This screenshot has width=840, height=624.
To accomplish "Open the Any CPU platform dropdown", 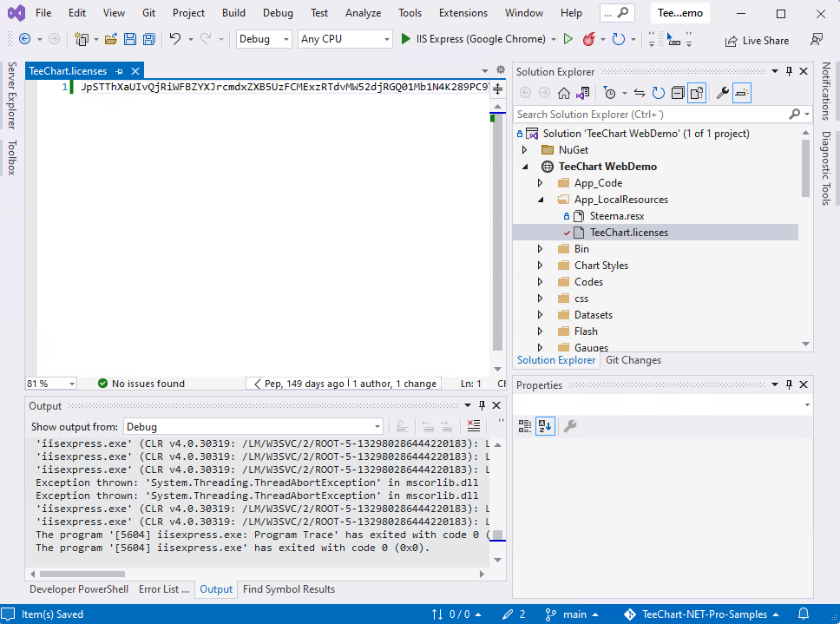I will point(345,39).
